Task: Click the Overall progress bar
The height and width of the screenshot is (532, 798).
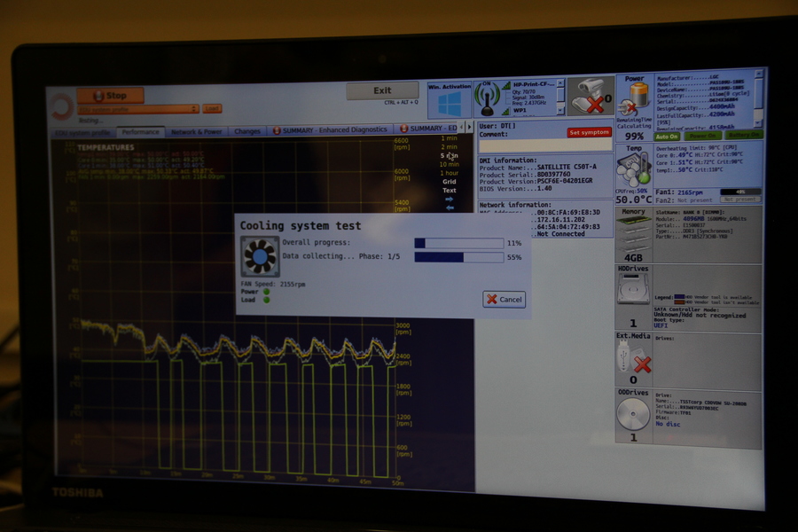Action: coord(459,243)
